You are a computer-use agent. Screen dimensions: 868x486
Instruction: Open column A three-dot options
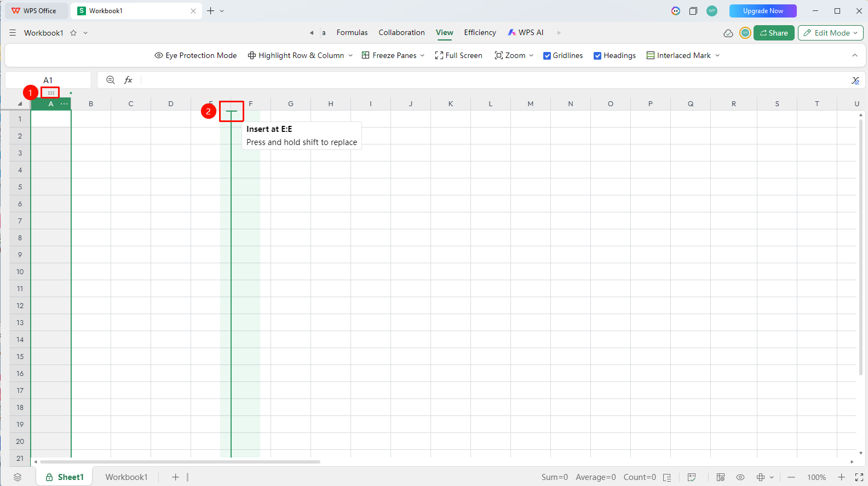65,103
